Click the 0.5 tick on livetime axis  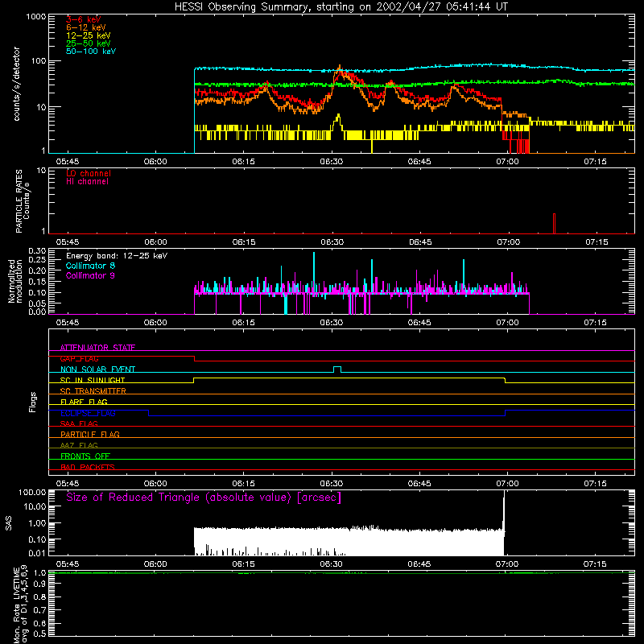click(x=39, y=634)
